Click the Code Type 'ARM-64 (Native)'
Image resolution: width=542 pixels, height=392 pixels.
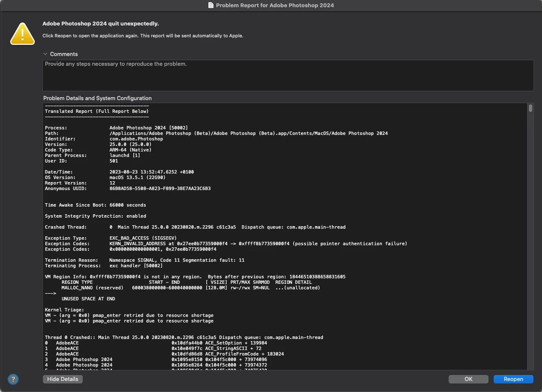[130, 150]
